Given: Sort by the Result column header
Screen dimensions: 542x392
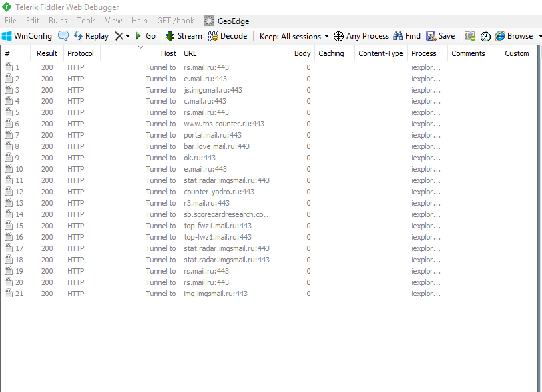Looking at the screenshot, I should click(47, 53).
